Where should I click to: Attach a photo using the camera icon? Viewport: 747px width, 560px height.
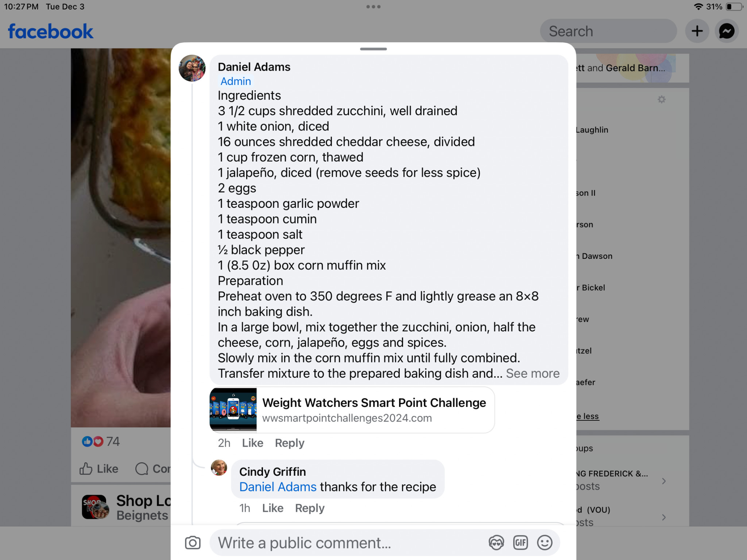tap(193, 543)
